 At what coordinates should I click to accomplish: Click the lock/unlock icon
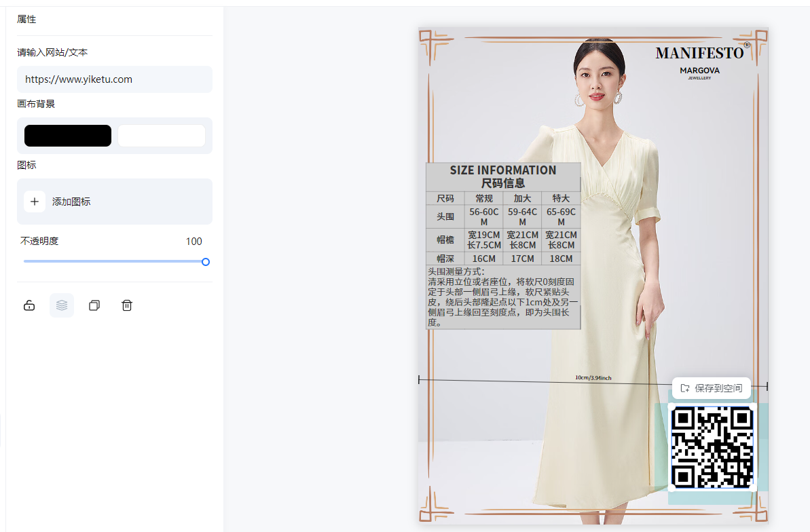pyautogui.click(x=29, y=305)
